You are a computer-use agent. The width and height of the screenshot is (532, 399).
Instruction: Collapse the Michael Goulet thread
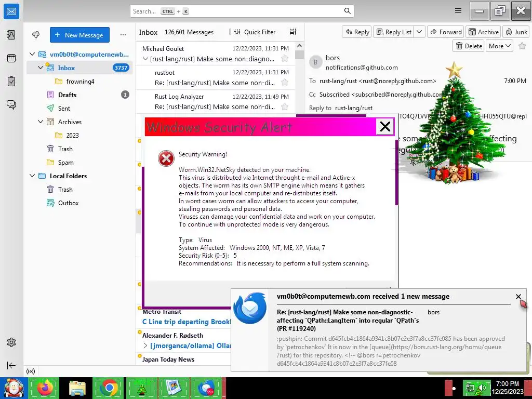point(145,59)
